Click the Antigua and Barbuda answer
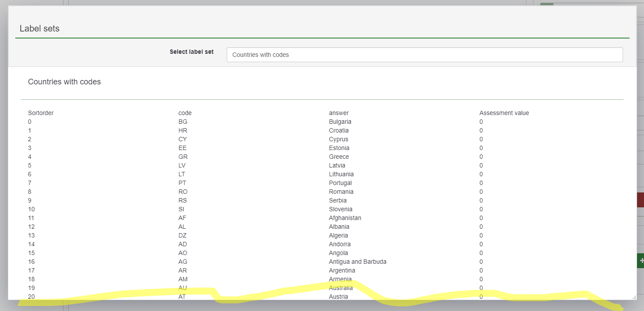Screen dimensions: 644x311 click(357, 262)
